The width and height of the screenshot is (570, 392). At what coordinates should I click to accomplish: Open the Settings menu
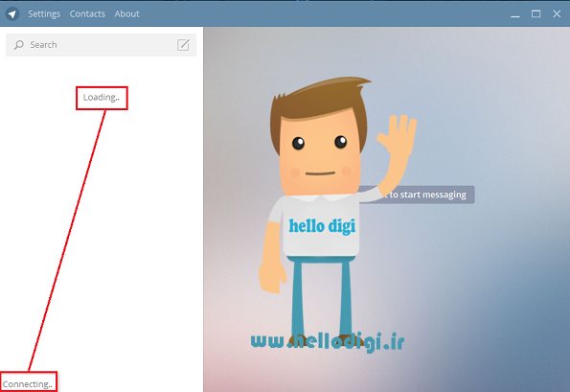coord(44,13)
